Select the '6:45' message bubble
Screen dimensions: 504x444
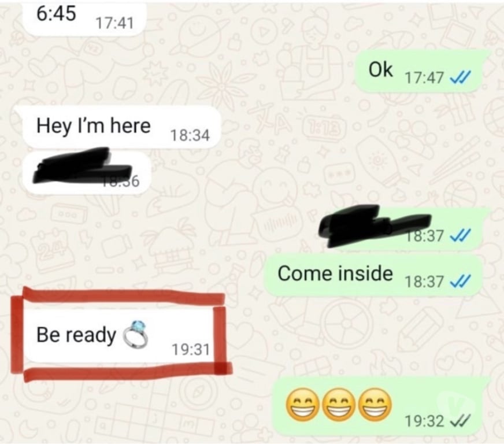[84, 18]
